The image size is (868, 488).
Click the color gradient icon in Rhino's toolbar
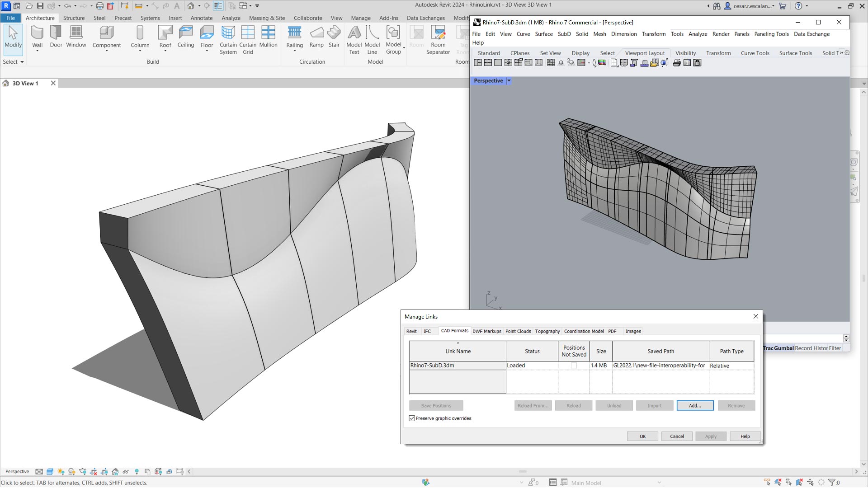click(602, 63)
